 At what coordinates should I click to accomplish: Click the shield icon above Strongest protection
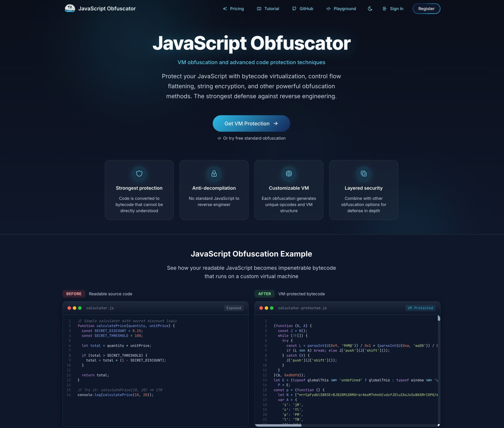tap(139, 174)
